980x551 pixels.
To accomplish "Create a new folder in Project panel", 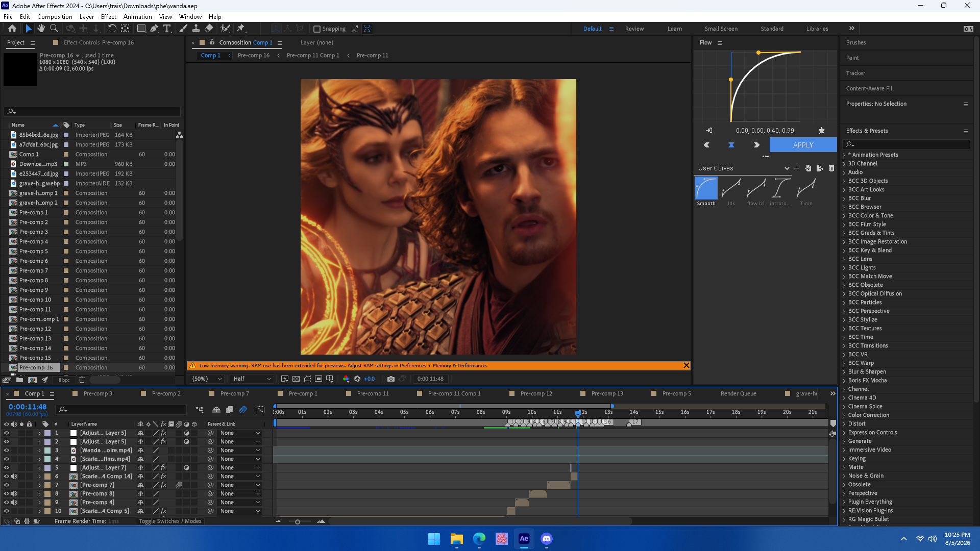I will pyautogui.click(x=19, y=380).
